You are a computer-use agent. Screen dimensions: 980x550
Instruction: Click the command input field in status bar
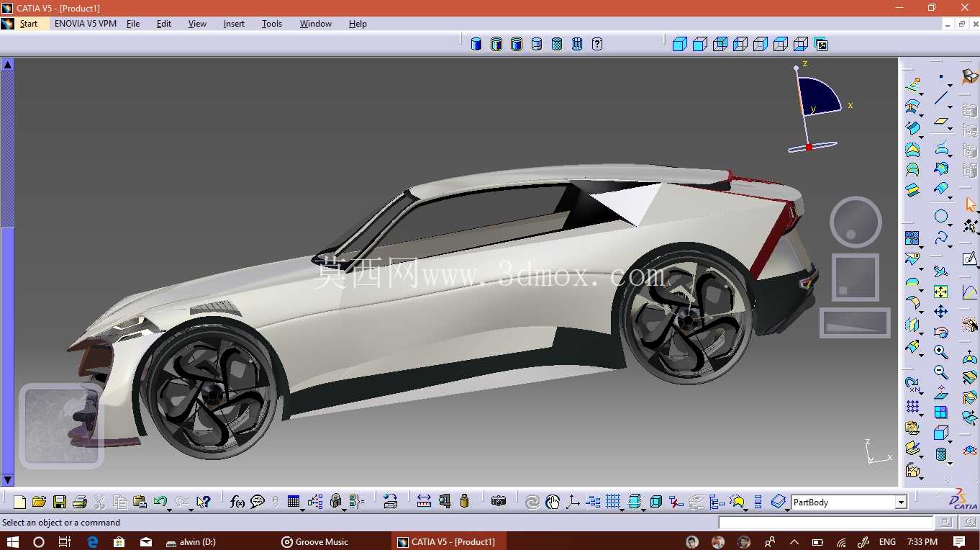(825, 523)
